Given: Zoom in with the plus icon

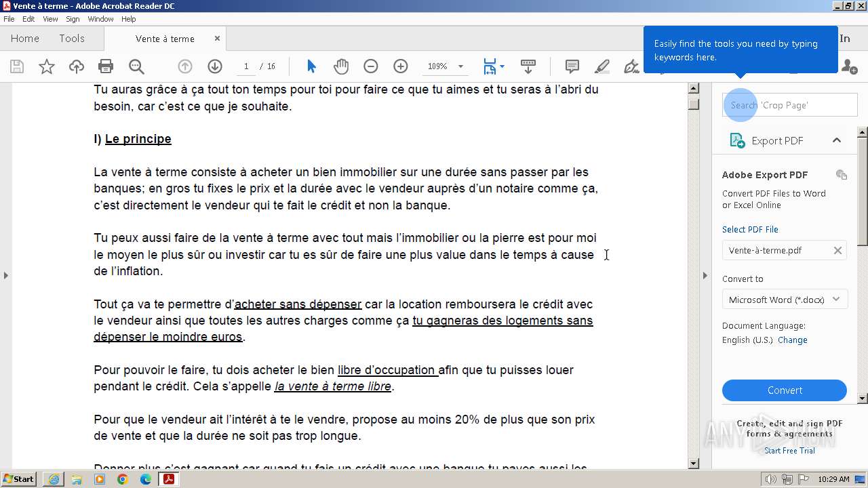Looking at the screenshot, I should pyautogui.click(x=401, y=66).
